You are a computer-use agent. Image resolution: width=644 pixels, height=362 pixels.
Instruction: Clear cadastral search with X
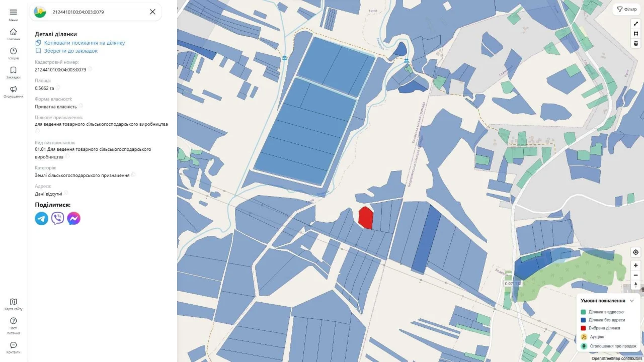tap(152, 12)
